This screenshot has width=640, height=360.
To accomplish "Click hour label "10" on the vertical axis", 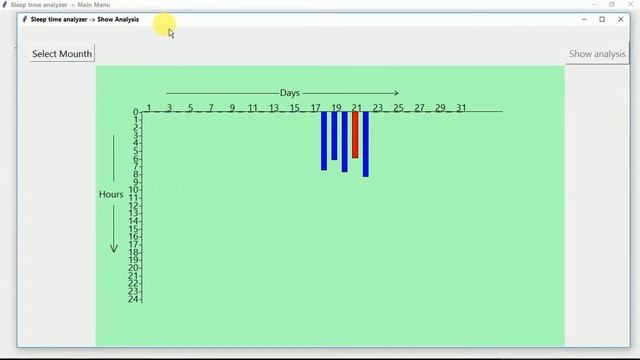I will (133, 190).
